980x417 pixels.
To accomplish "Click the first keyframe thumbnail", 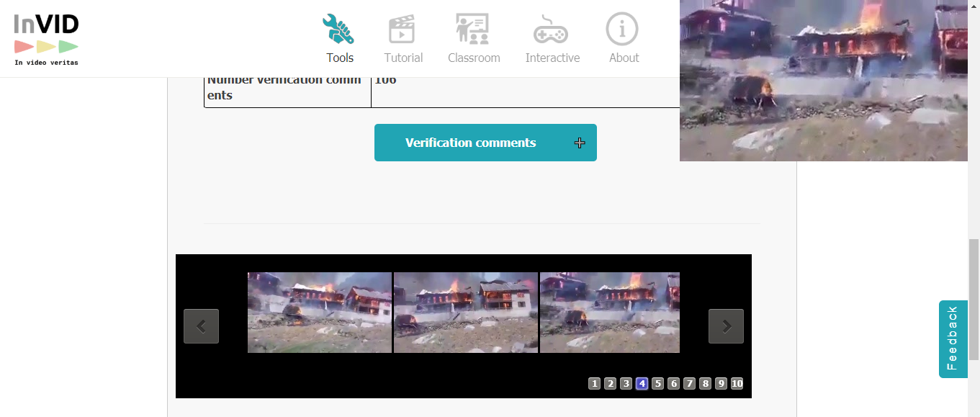I will pyautogui.click(x=319, y=312).
